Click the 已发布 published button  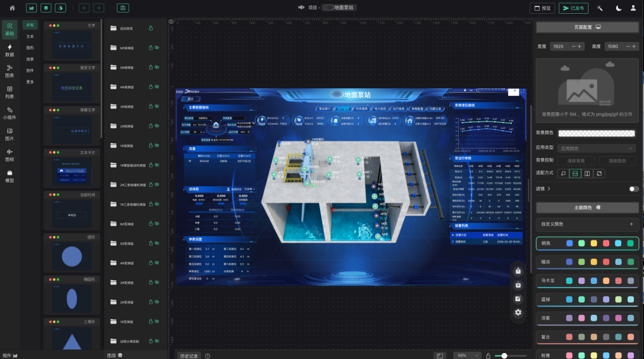[574, 8]
